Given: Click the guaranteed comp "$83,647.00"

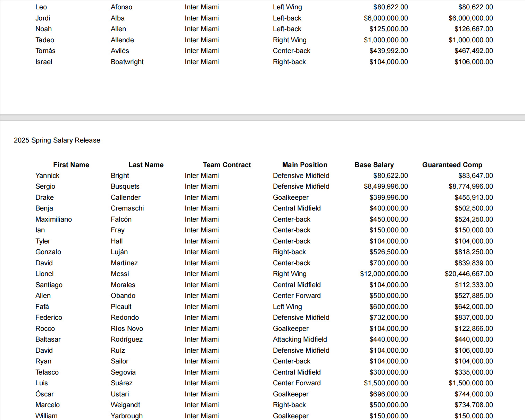Looking at the screenshot, I should [475, 175].
